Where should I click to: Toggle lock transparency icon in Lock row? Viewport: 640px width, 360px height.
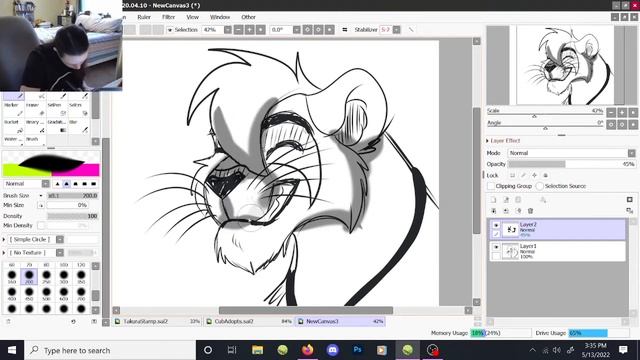(512, 175)
